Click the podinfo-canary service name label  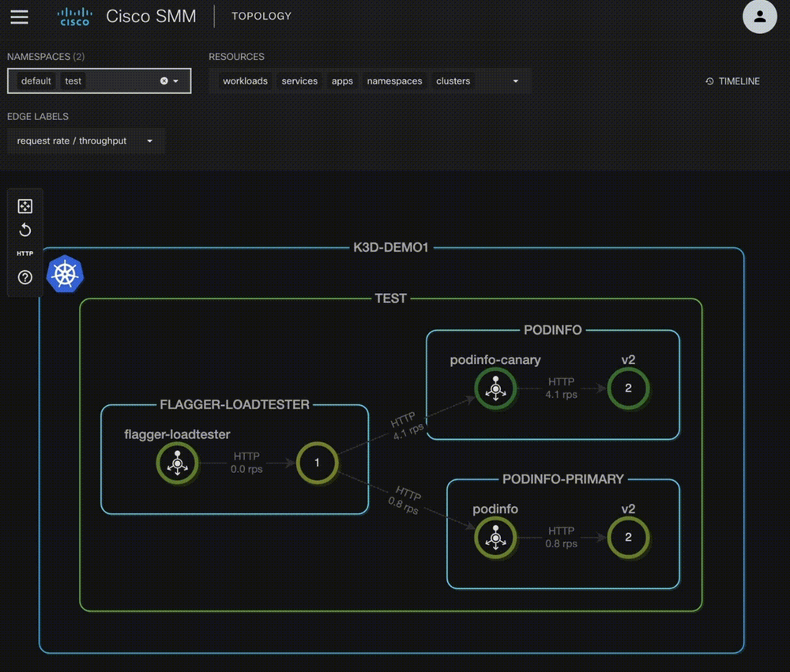pyautogui.click(x=495, y=359)
